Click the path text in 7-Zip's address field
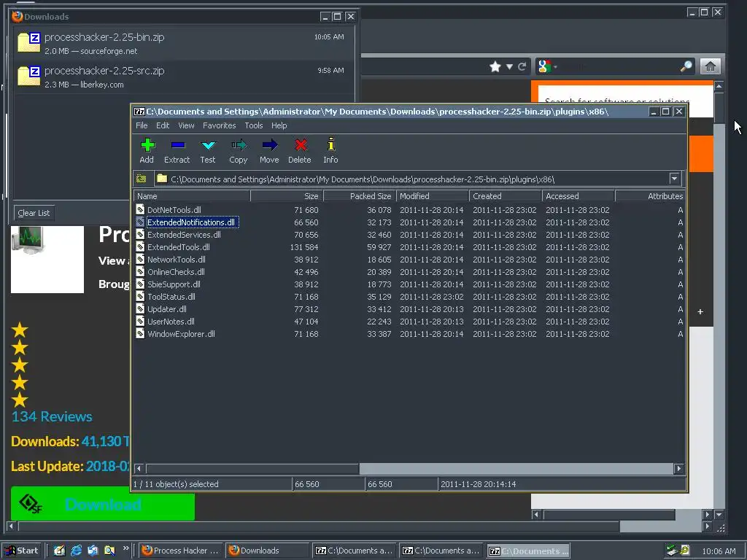Image resolution: width=747 pixels, height=560 pixels. tap(363, 179)
